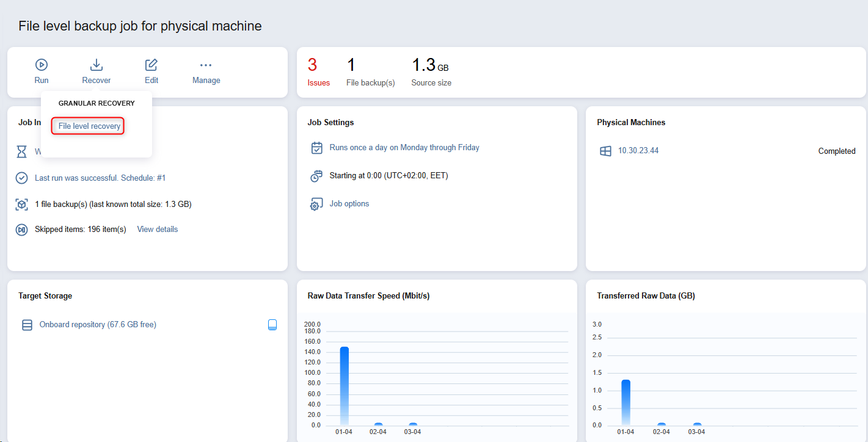Click the Windows machine icon
Viewport: 868px width, 442px height.
[x=605, y=151]
